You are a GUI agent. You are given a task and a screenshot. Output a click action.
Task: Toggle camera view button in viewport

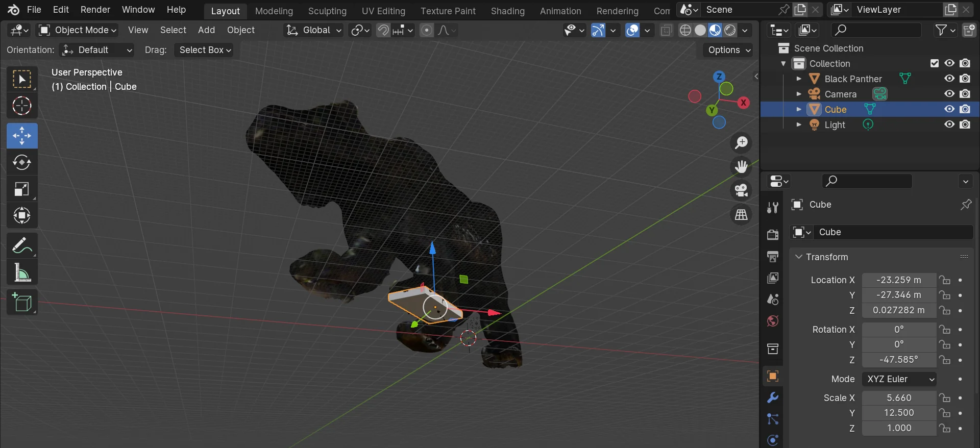(741, 191)
